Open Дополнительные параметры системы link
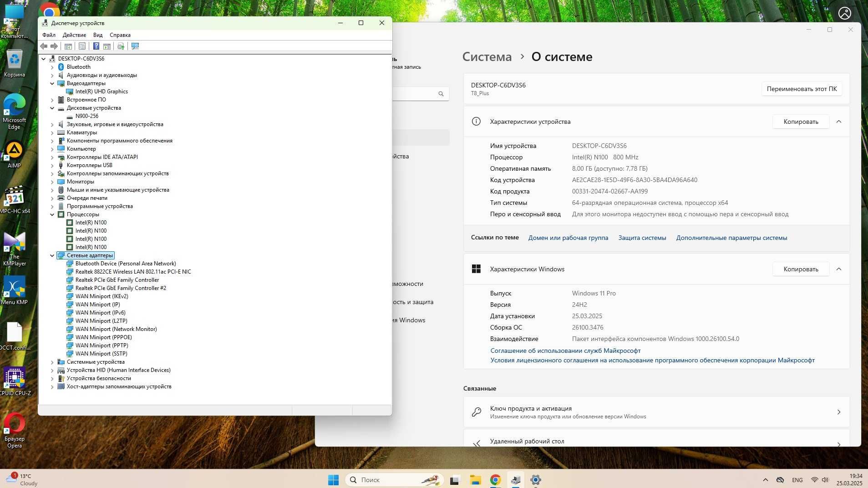The height and width of the screenshot is (488, 868). click(x=731, y=238)
